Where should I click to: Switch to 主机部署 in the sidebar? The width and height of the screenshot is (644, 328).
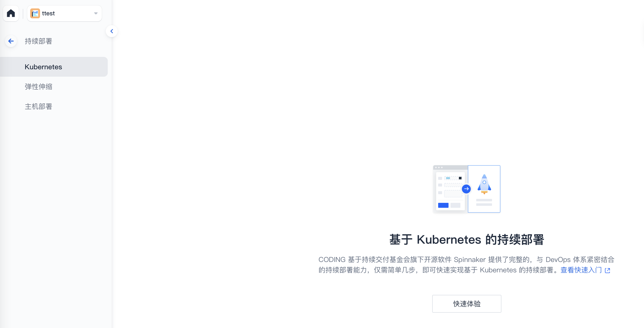[x=38, y=106]
